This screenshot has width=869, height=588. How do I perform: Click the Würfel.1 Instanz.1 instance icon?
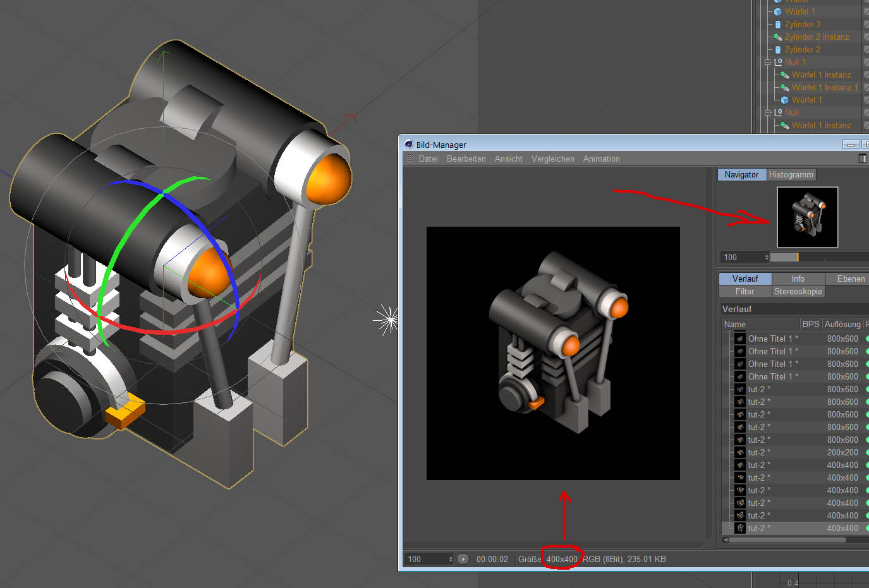click(x=785, y=87)
